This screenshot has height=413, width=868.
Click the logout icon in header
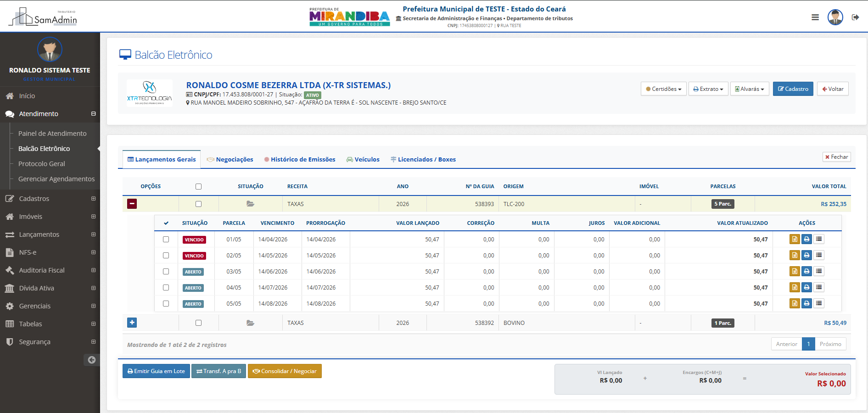pyautogui.click(x=855, y=17)
